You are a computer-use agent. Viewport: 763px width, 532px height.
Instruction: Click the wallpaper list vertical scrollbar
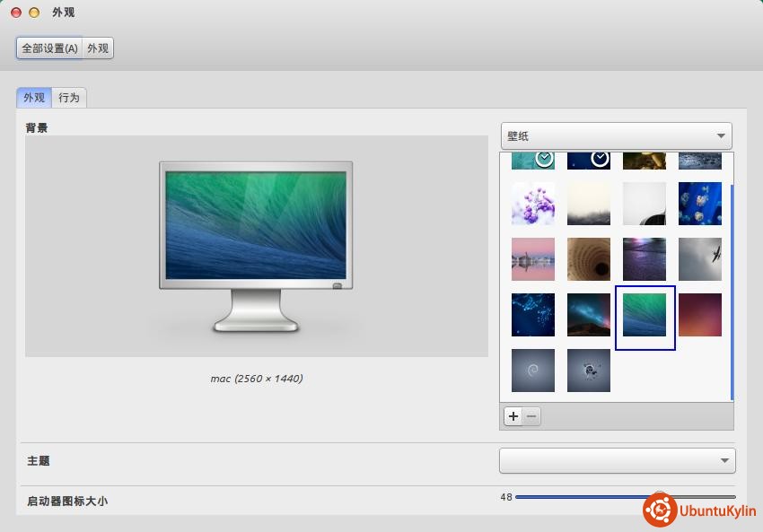[732, 287]
